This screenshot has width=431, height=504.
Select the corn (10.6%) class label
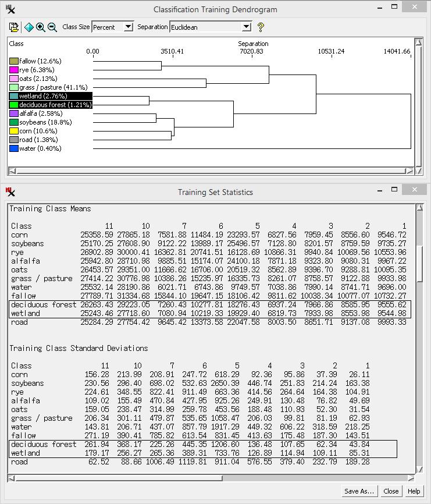tap(38, 131)
